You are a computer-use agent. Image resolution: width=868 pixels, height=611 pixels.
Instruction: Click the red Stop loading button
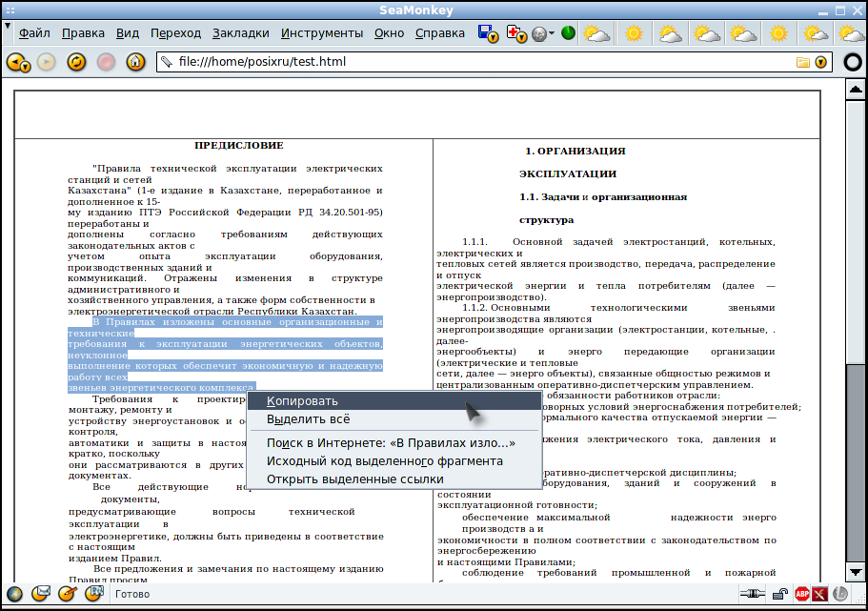click(106, 62)
